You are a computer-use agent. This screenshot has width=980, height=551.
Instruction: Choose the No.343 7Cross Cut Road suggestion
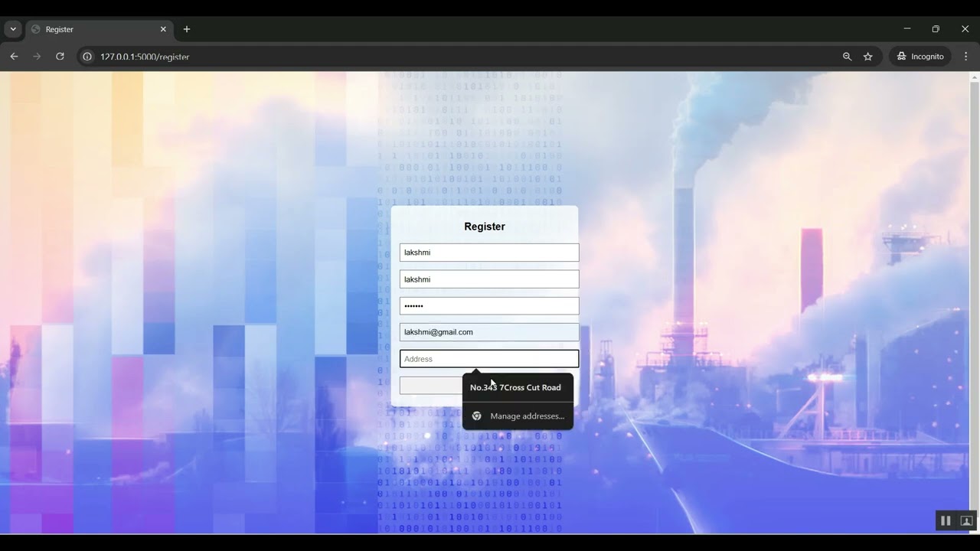tap(518, 387)
